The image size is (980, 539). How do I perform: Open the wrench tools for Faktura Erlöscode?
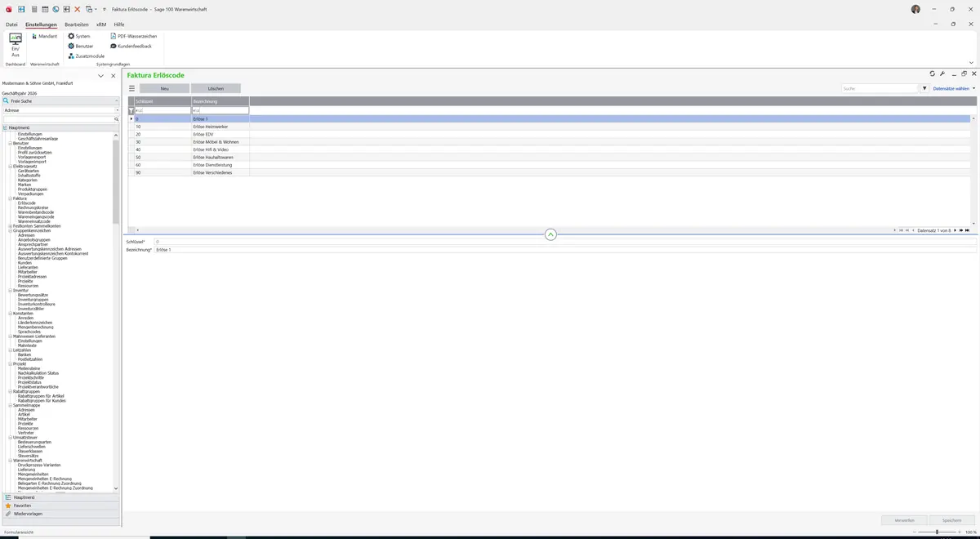[x=942, y=74]
